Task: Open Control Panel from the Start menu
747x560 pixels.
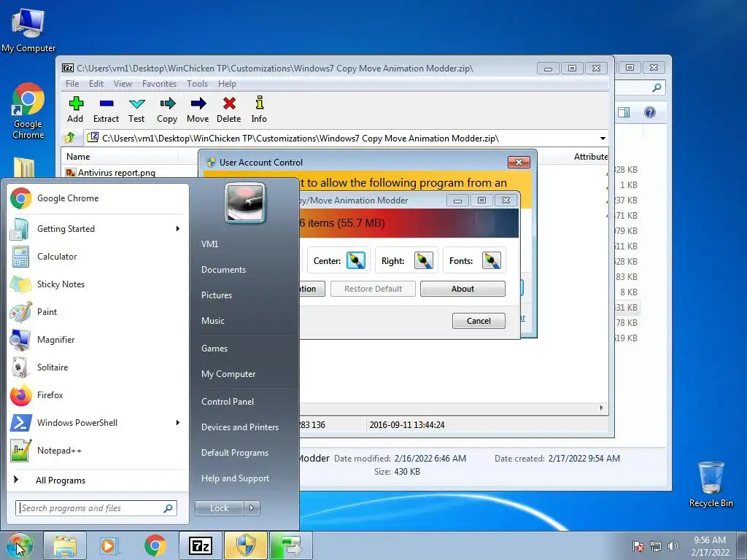Action: click(x=228, y=402)
